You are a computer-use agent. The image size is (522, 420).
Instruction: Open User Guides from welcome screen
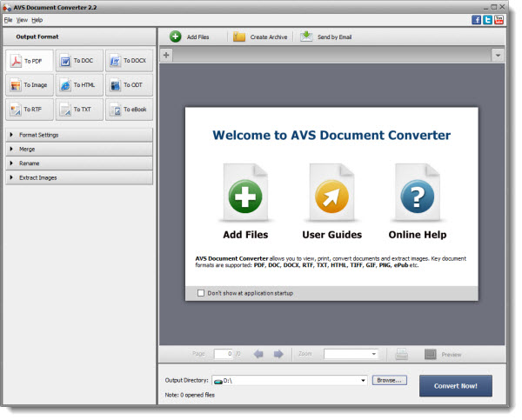[x=331, y=194]
